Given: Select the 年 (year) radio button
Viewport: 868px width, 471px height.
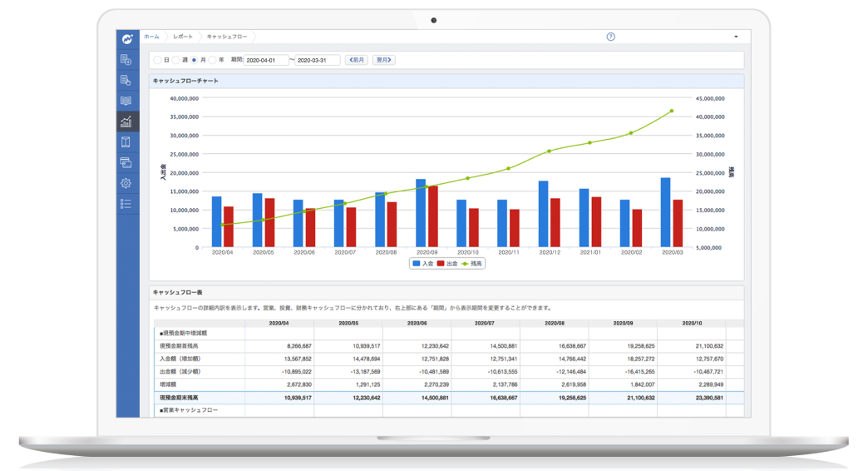Looking at the screenshot, I should [x=212, y=60].
